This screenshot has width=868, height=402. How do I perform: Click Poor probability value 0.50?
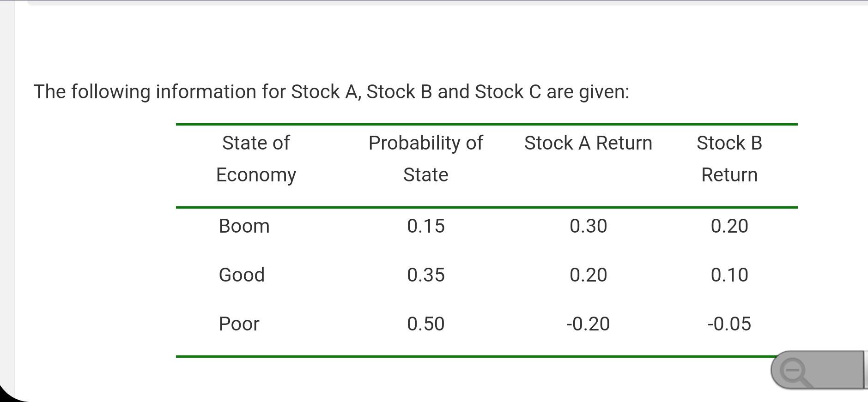[425, 324]
